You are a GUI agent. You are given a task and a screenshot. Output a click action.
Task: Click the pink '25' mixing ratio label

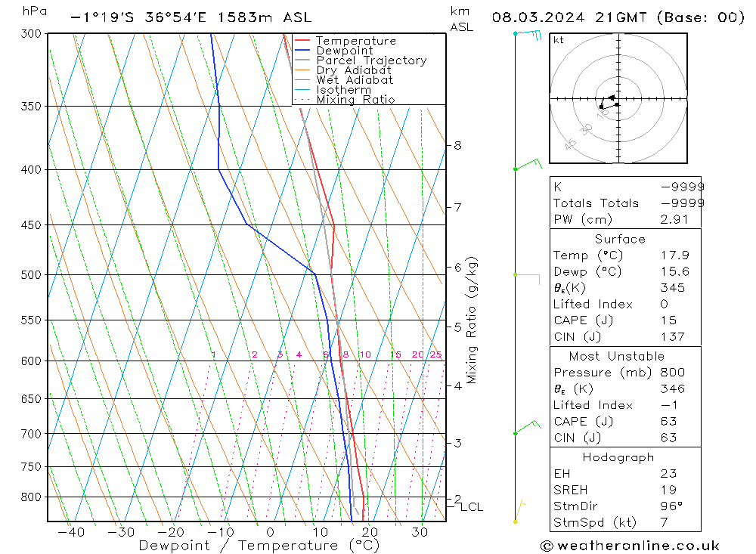click(x=436, y=354)
